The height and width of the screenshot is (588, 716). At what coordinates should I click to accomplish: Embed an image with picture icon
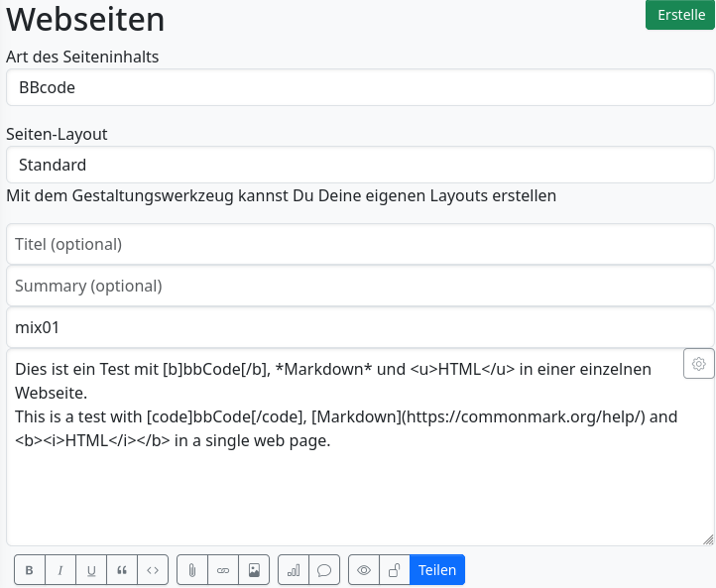[254, 570]
